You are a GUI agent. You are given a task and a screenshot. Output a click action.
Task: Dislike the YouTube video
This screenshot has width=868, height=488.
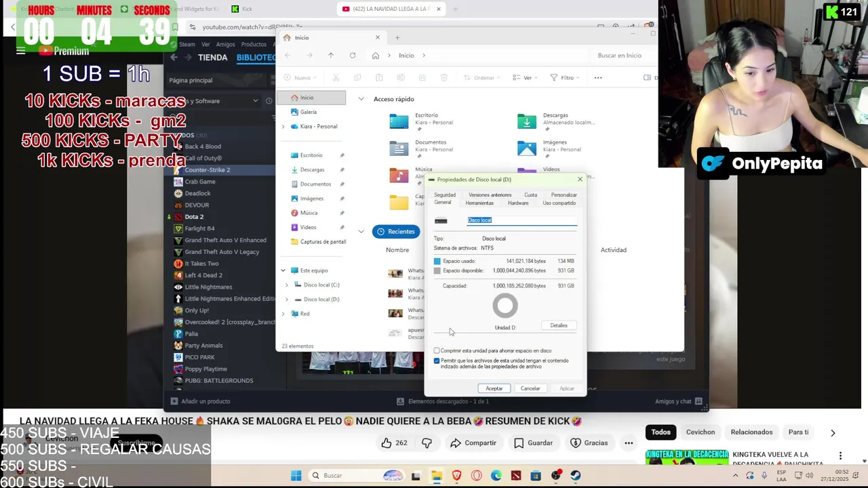tap(427, 443)
